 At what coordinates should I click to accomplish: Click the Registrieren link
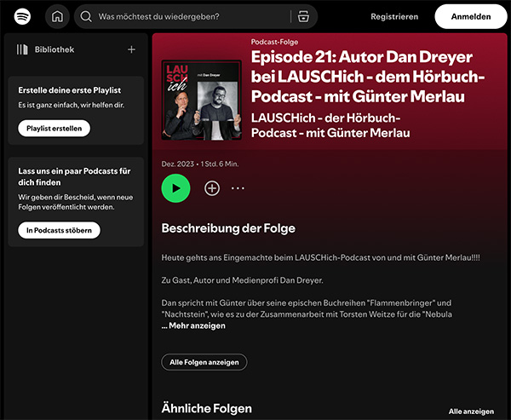(x=394, y=17)
